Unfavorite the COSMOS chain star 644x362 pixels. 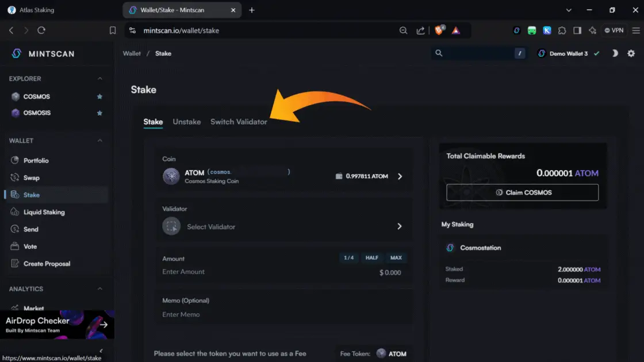[99, 97]
